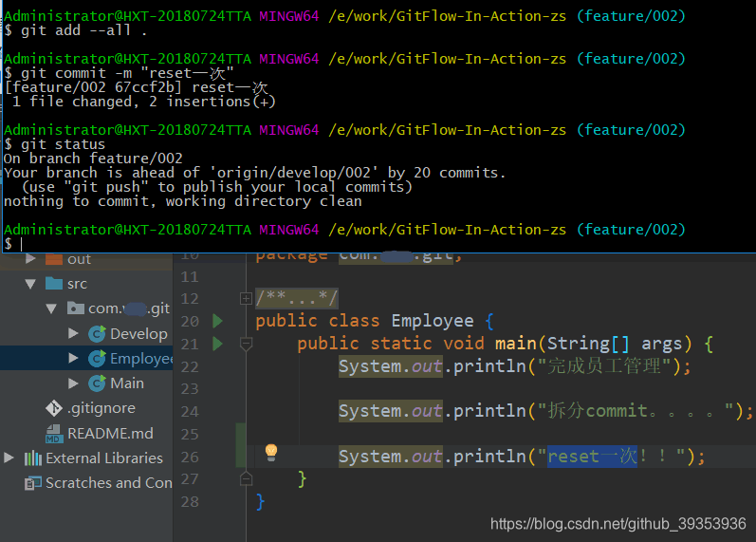Click the Main class icon
The height and width of the screenshot is (542, 756).
97,383
